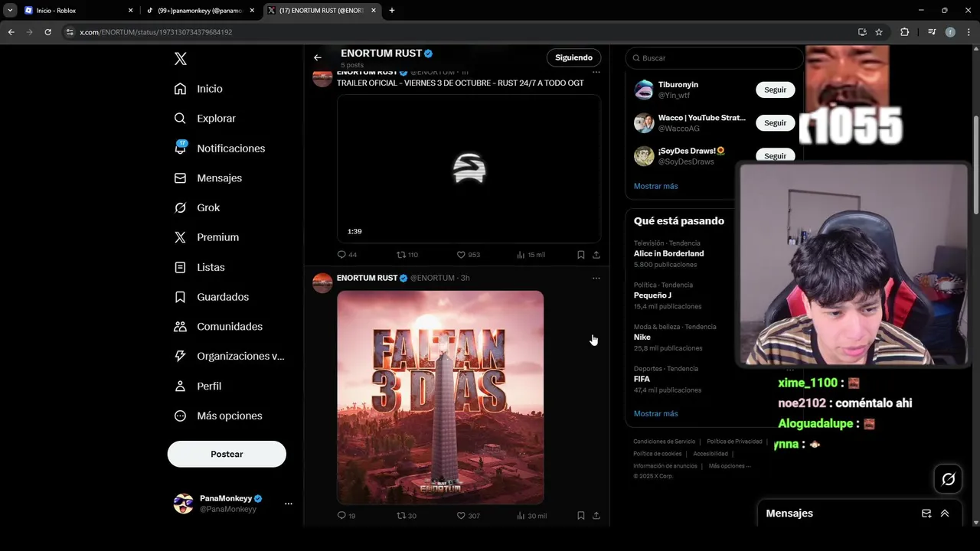Reload the page
This screenshot has width=980, height=551.
tap(47, 32)
